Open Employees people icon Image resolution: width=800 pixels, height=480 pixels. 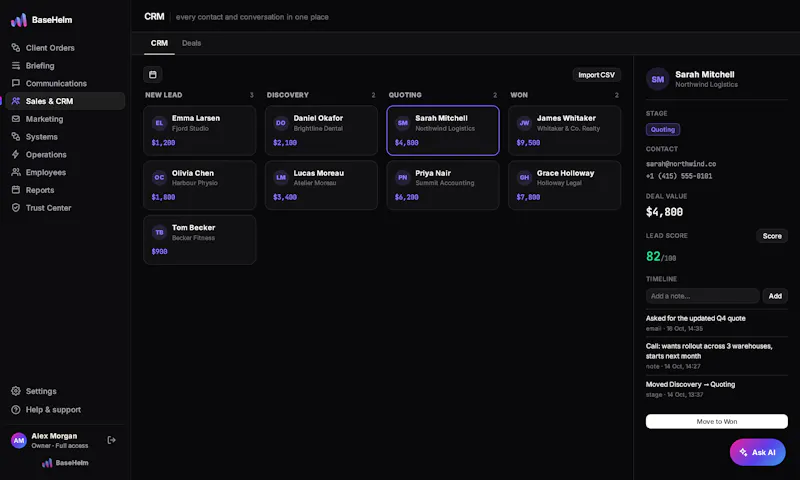coord(16,172)
